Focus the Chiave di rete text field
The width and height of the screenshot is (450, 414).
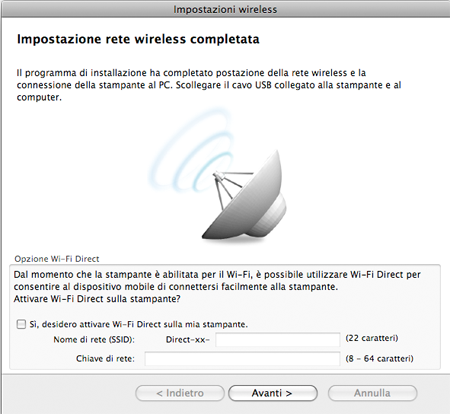tap(242, 359)
